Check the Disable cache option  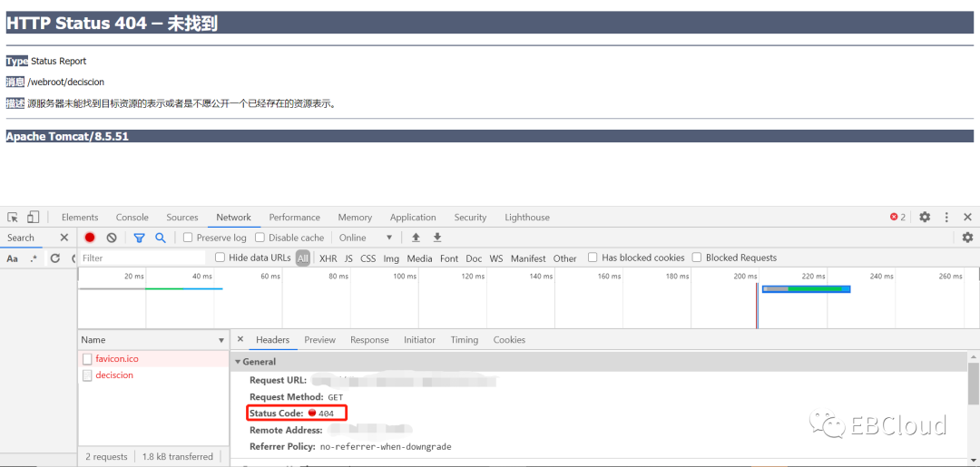coord(260,238)
